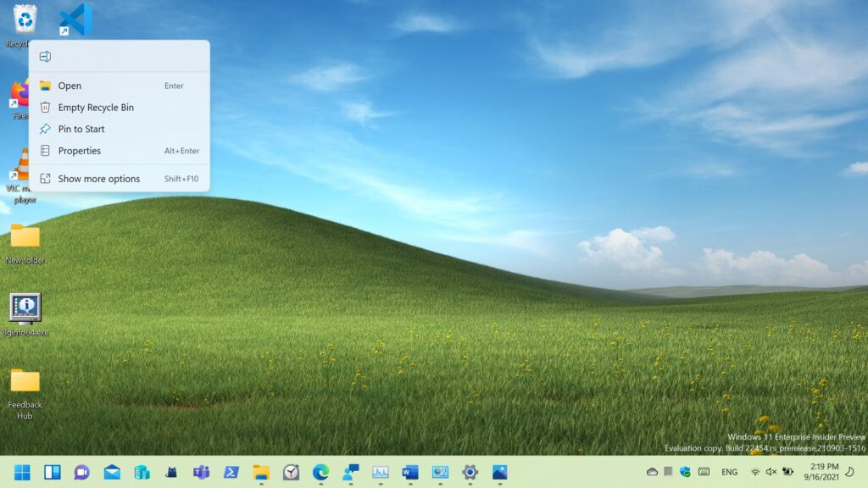Open Properties from the context menu
The height and width of the screenshot is (488, 868).
pos(79,151)
